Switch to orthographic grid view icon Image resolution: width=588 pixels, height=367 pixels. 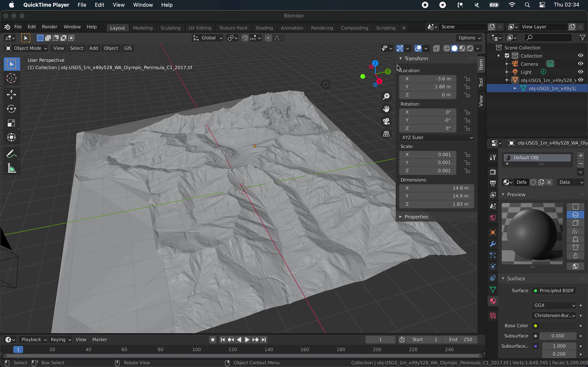tap(386, 134)
